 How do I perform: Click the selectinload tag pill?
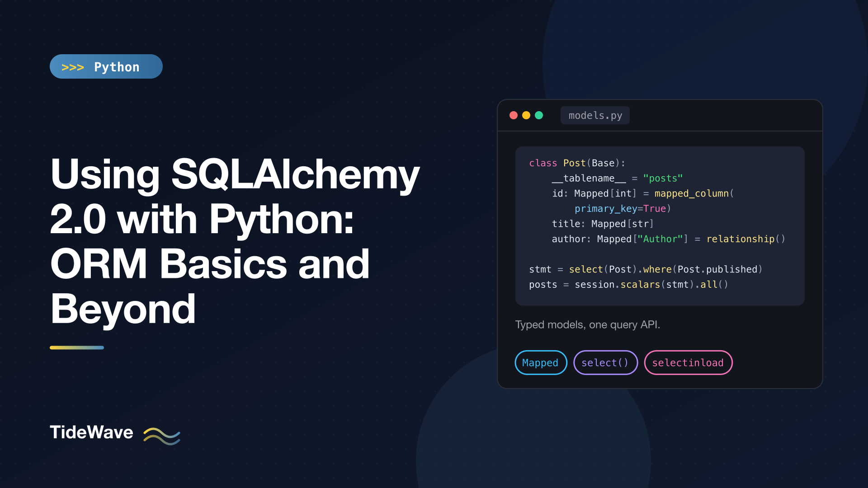coord(688,362)
